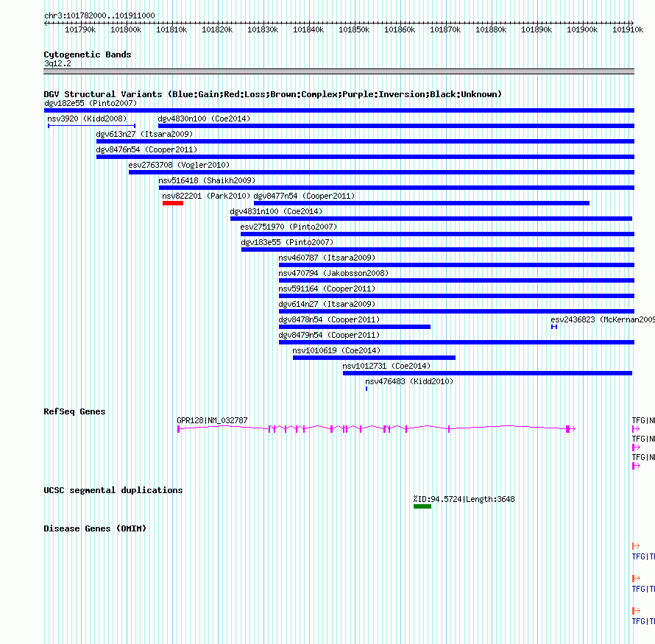Viewport: 655px width, 644px height.
Task: Open nsv476483 (Kidd2010) variant label
Action: pyautogui.click(x=409, y=381)
